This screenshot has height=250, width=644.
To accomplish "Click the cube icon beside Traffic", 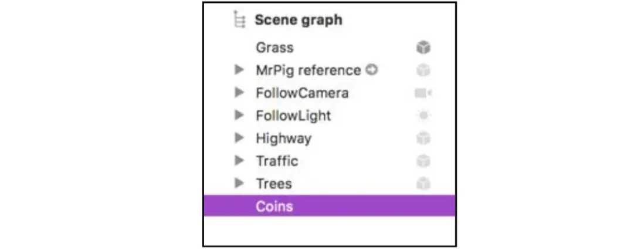I will [423, 161].
